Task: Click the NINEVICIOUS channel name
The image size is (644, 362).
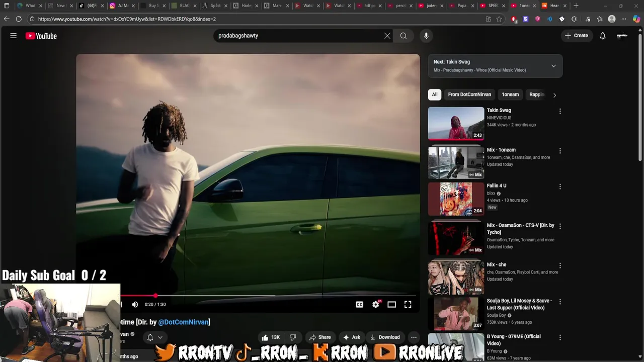Action: tap(499, 118)
